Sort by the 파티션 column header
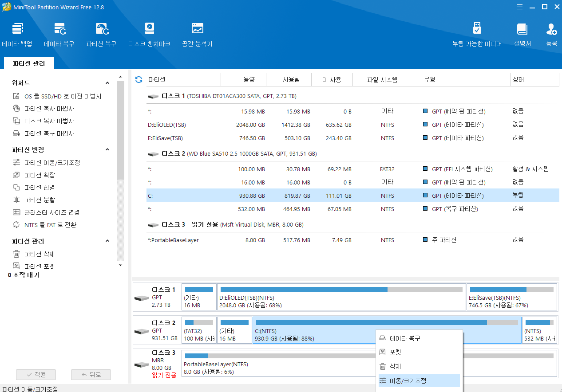Screen dimensions: 562x392 183,80
